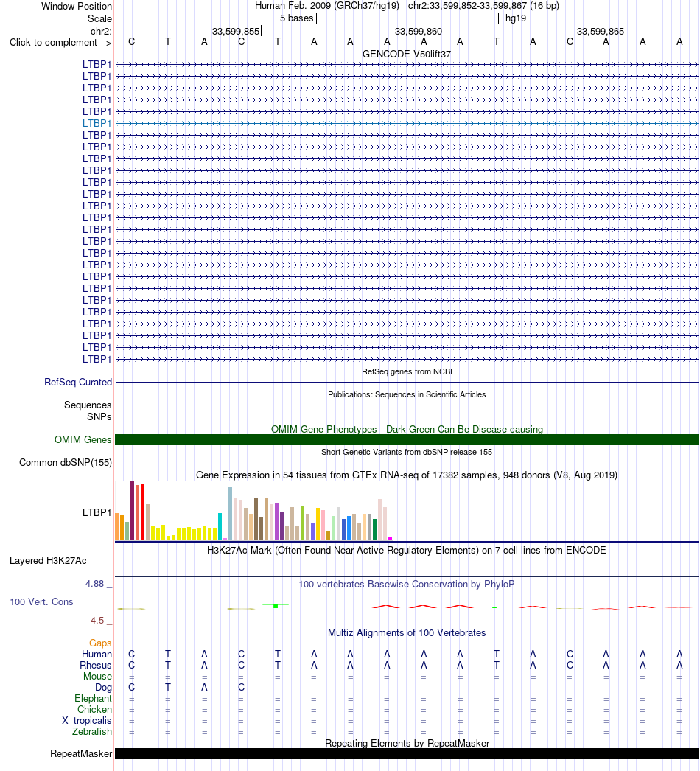
Task: Click the 33,599,865 ruler position
Action: coord(601,32)
